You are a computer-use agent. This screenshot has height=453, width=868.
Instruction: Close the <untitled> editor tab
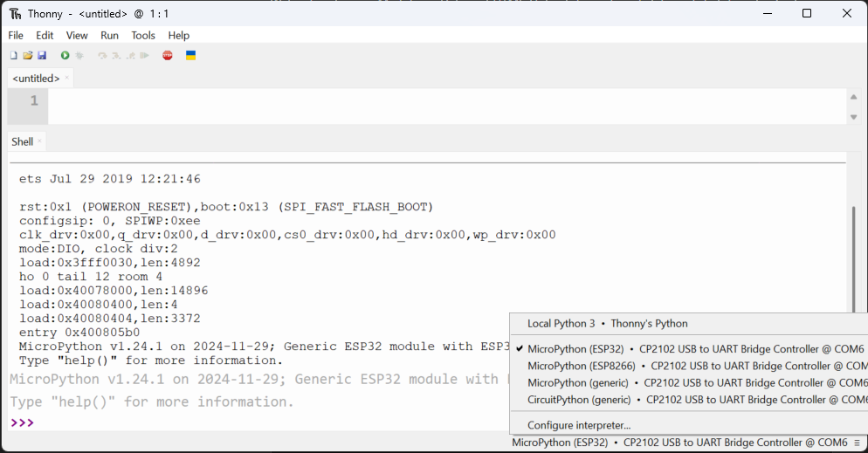pos(67,79)
